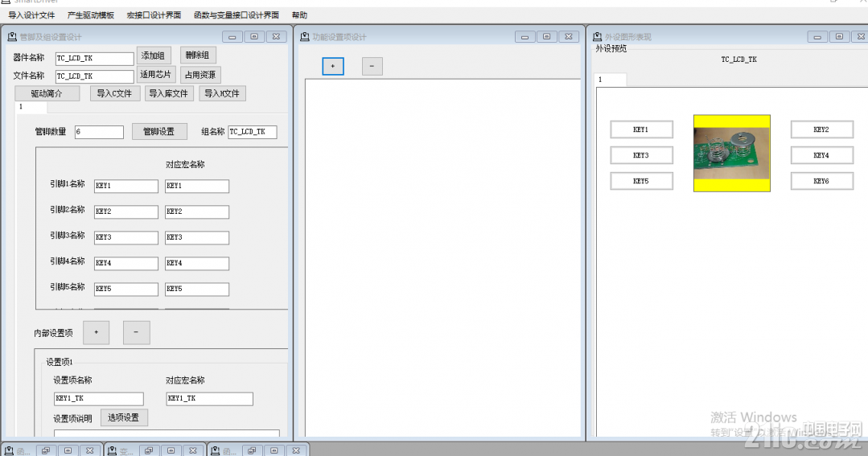The image size is (868, 456).
Task: Open the 帮助 menu
Action: coord(299,15)
